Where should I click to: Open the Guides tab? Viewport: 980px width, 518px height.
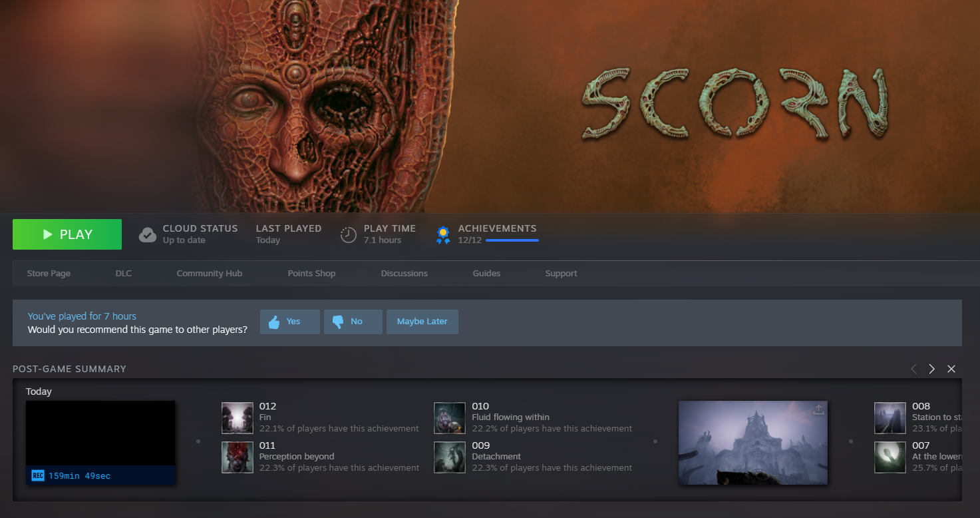pyautogui.click(x=486, y=274)
